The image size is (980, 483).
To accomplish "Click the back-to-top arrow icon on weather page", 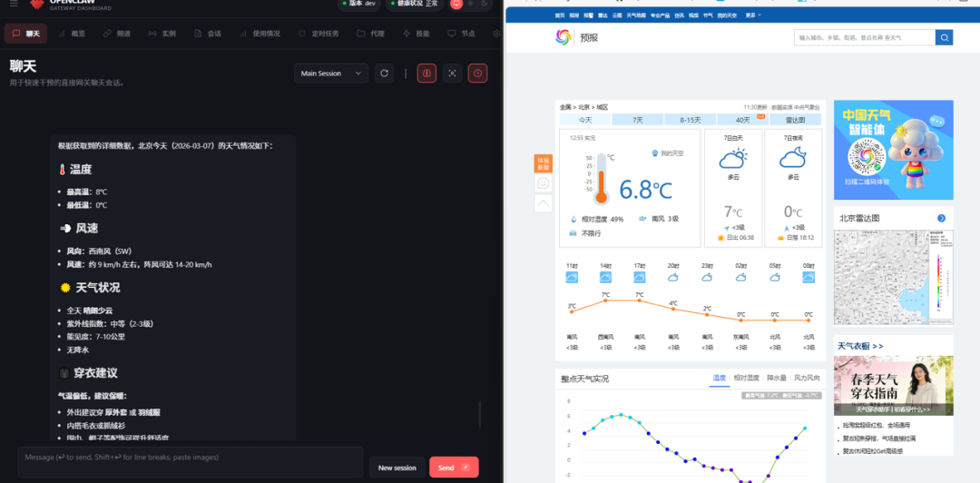I will coord(544,203).
